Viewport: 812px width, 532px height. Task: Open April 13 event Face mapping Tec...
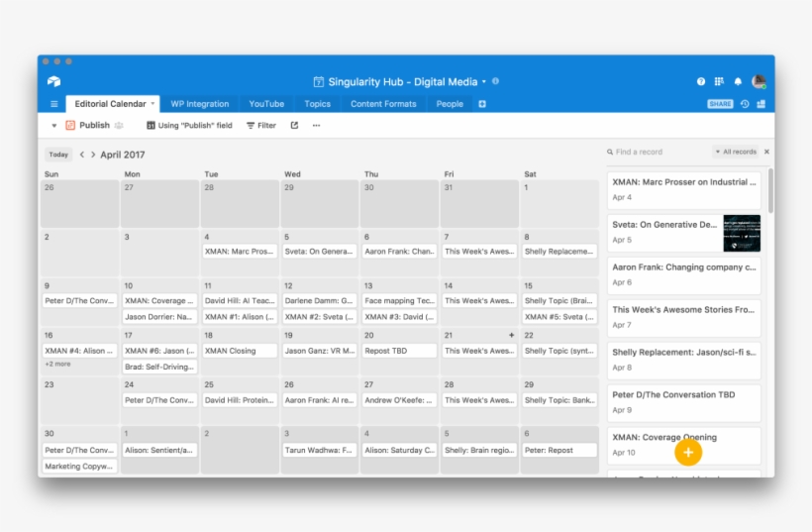point(399,300)
